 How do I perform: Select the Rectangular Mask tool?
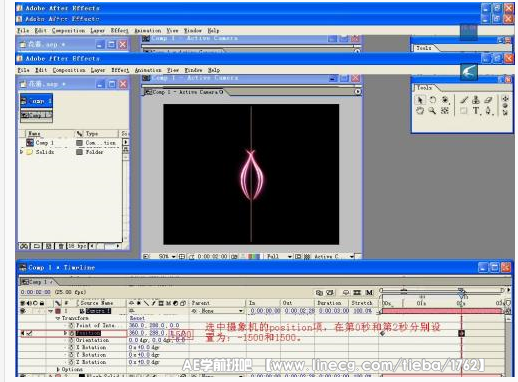pyautogui.click(x=464, y=111)
